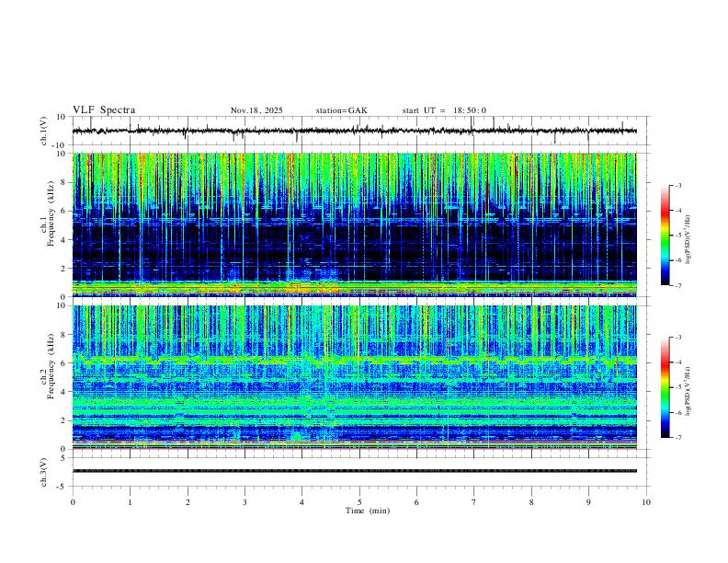
Task: Select the "start UT = 18:50:0" text
Action: pos(444,110)
